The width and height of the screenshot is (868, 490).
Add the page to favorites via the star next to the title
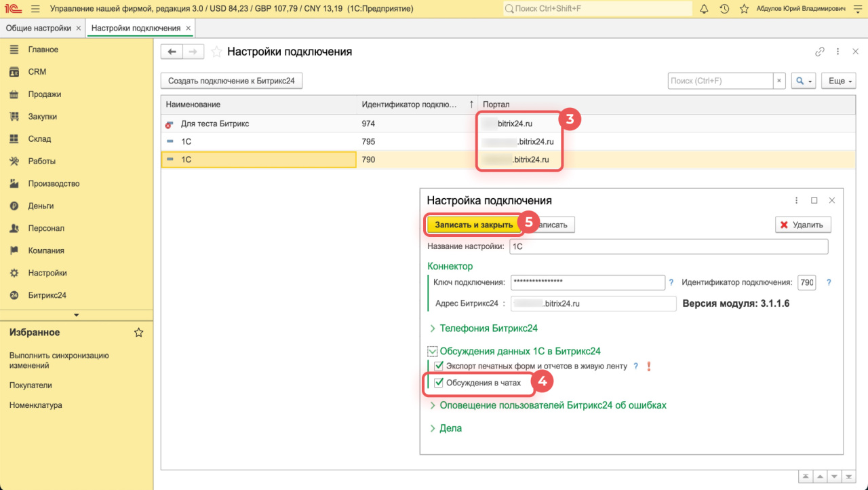216,52
